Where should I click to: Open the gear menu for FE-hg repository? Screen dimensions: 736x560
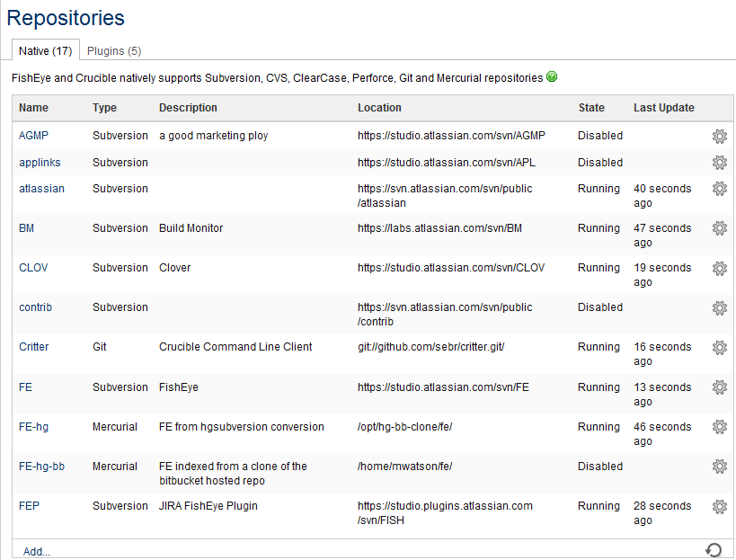pos(720,427)
